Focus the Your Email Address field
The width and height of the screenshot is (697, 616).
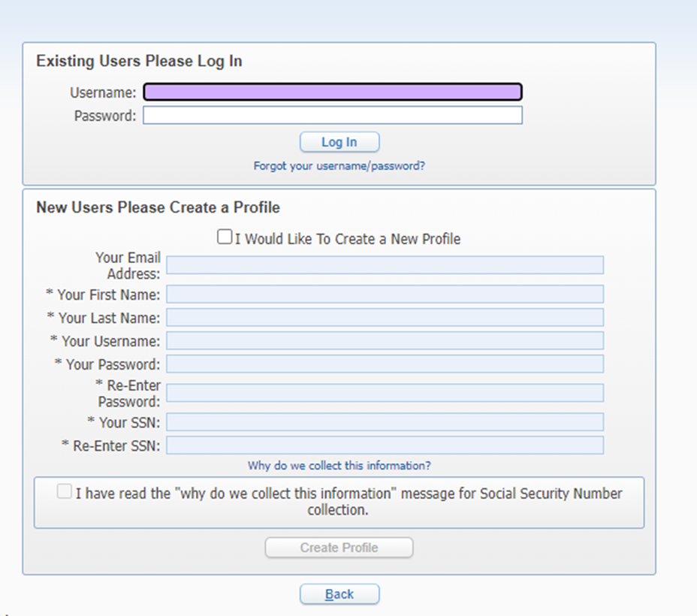[385, 265]
